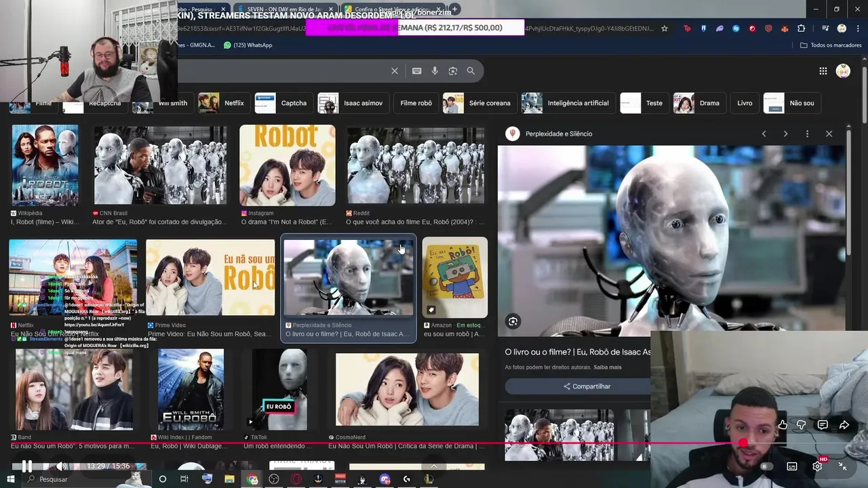The image size is (868, 488).
Task: Search the robot preview image with Lens
Action: 513,321
